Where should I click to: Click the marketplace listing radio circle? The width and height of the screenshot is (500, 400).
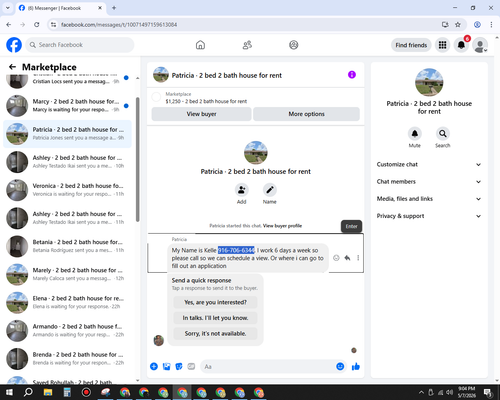click(156, 97)
